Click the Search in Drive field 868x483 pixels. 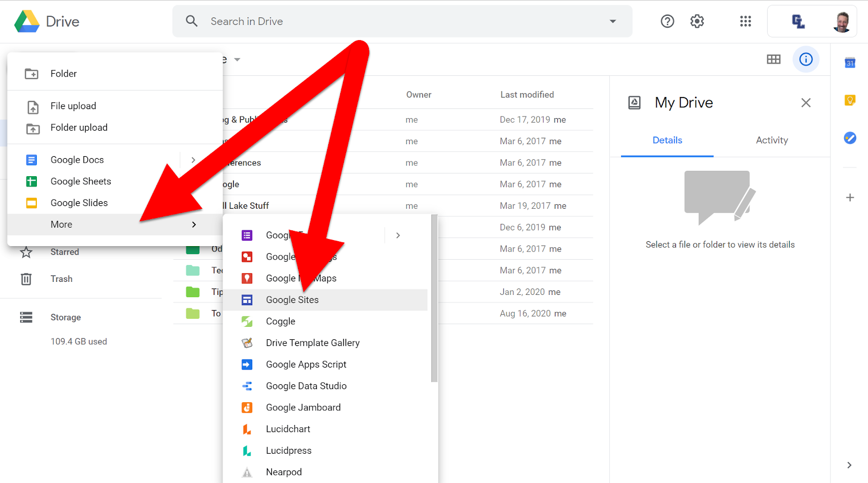point(403,21)
